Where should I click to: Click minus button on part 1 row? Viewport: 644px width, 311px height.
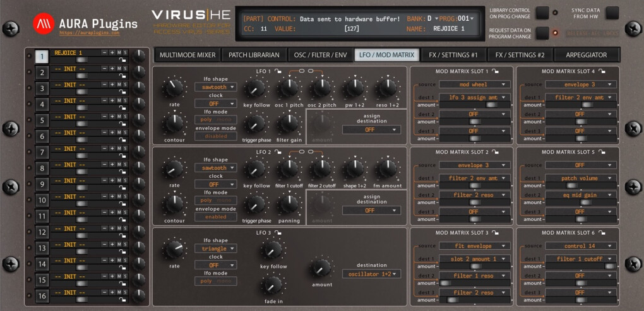[104, 52]
